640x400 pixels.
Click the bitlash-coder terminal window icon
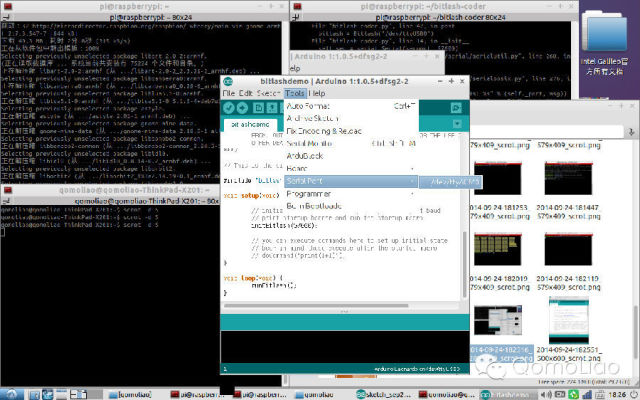pyautogui.click(x=298, y=6)
